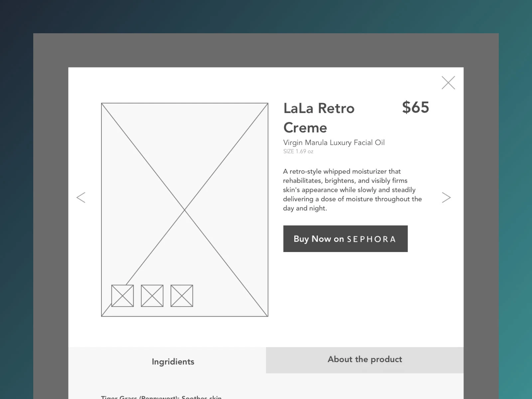
Task: Go to previous product with left arrow
Action: coord(81,198)
